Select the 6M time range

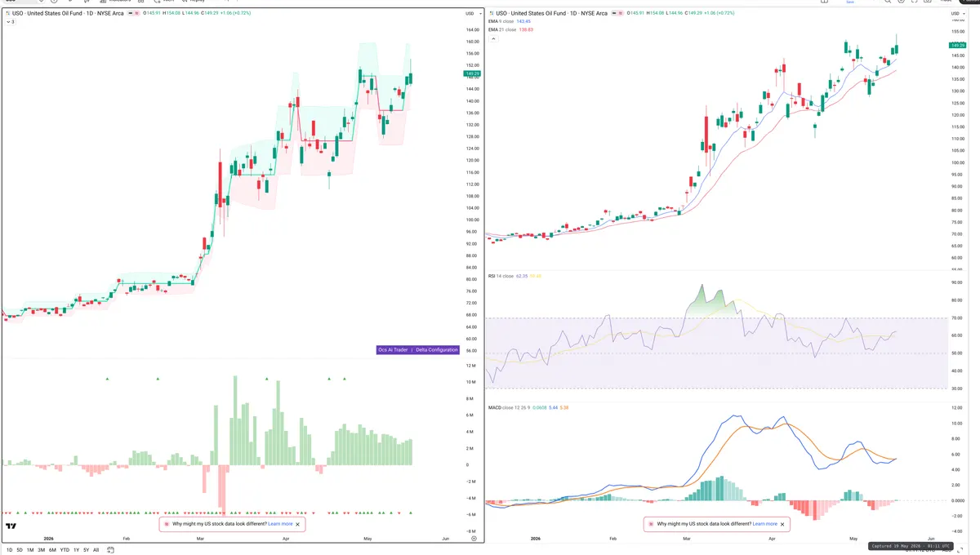click(x=52, y=550)
